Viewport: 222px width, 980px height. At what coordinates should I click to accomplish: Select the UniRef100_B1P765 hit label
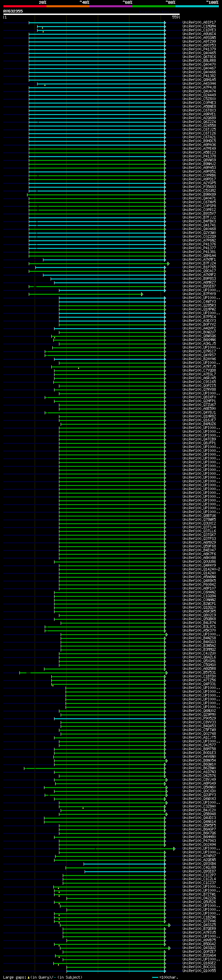click(x=199, y=267)
